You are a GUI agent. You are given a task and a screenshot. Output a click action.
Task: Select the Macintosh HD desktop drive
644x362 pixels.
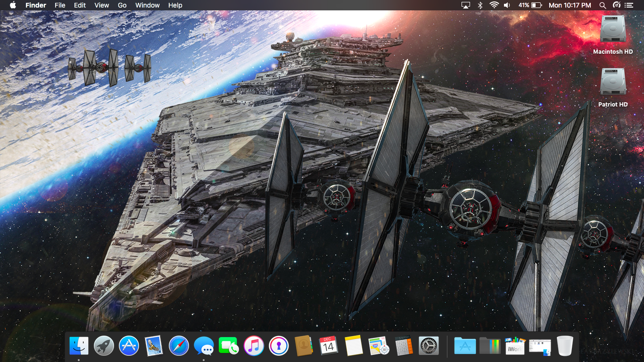(x=613, y=35)
